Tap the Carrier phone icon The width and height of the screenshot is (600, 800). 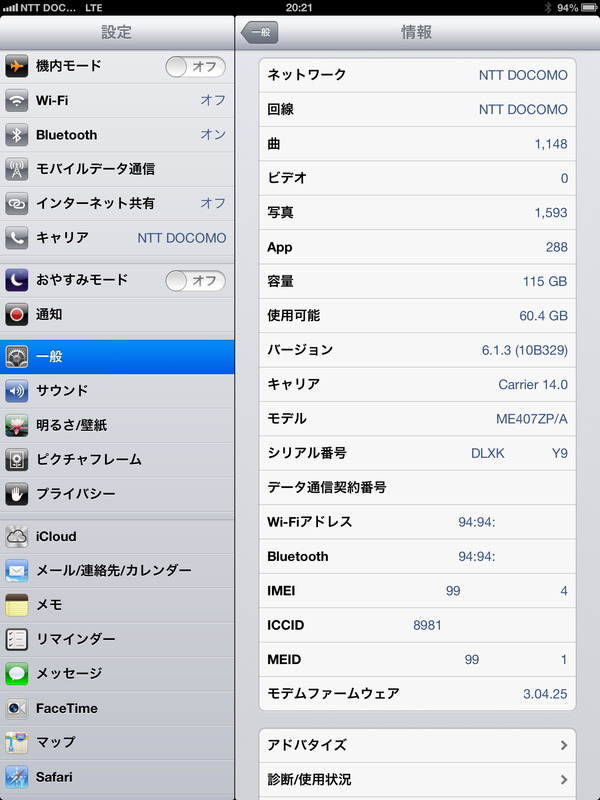click(16, 238)
